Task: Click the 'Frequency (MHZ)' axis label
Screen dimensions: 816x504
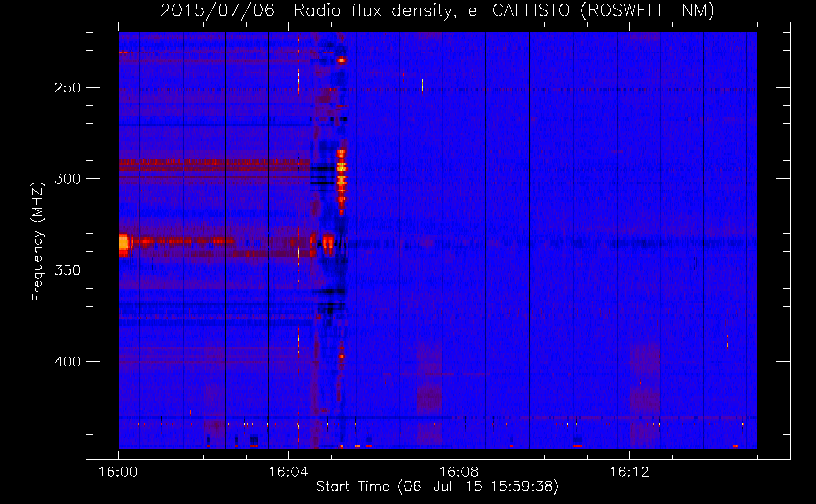Action: tap(38, 241)
